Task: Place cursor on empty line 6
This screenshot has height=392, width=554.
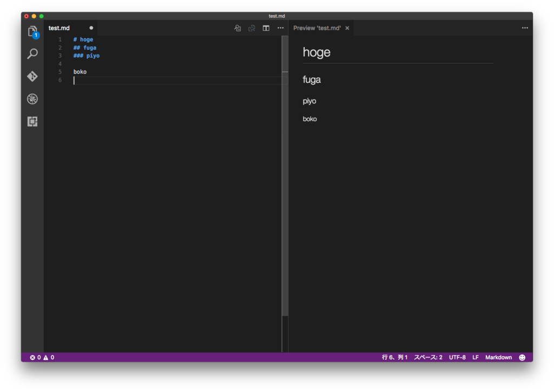Action: pyautogui.click(x=177, y=81)
